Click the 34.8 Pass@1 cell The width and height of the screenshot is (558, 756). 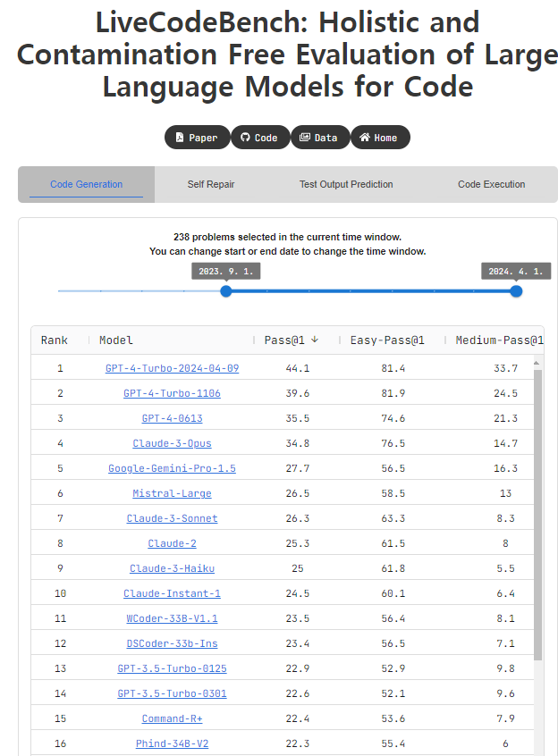(298, 443)
